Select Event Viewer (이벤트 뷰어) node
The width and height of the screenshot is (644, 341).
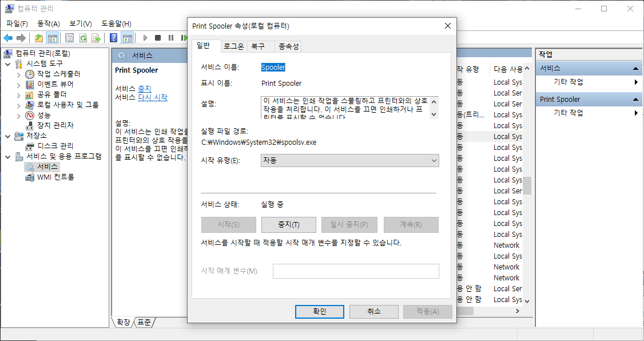pos(55,84)
